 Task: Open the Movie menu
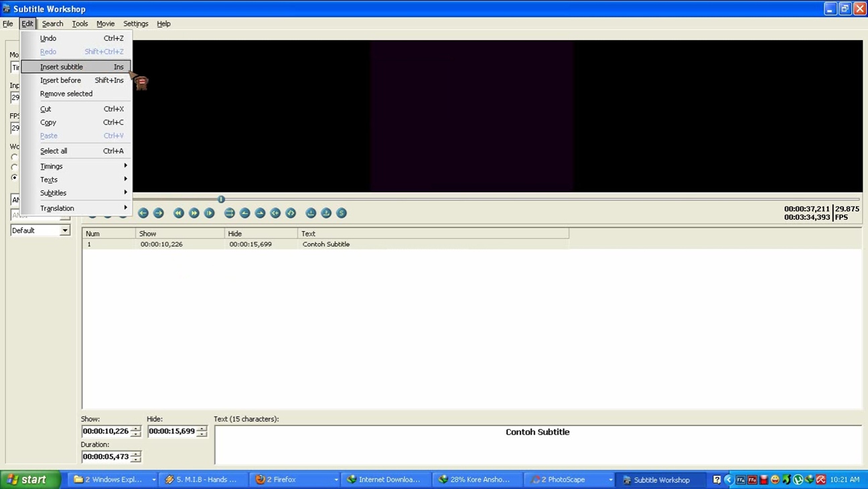coord(105,23)
